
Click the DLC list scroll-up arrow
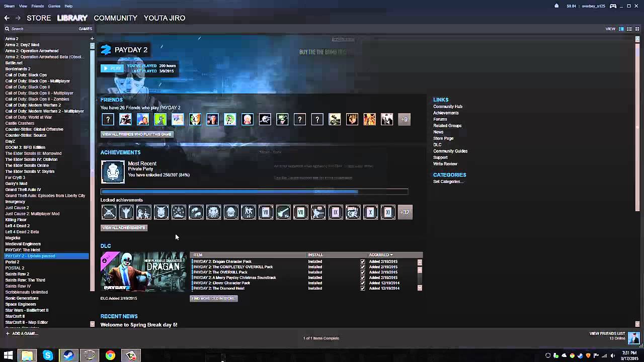(420, 262)
